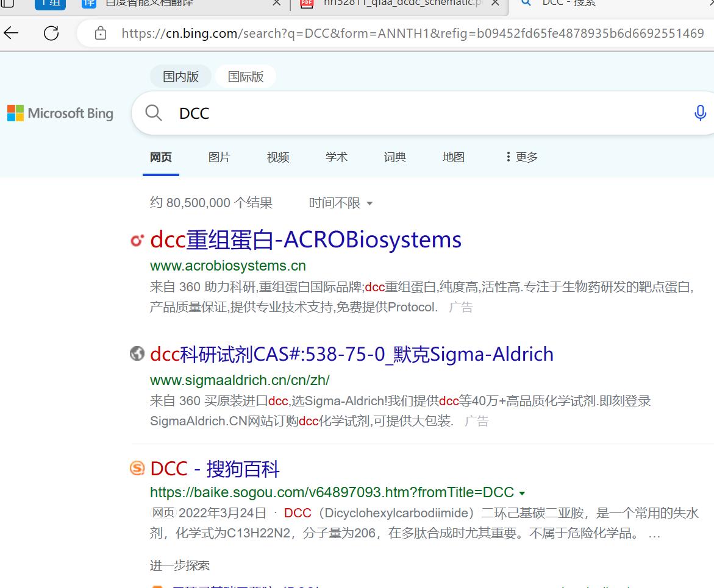
Task: Close the Baidu translation tab
Action: 276,3
